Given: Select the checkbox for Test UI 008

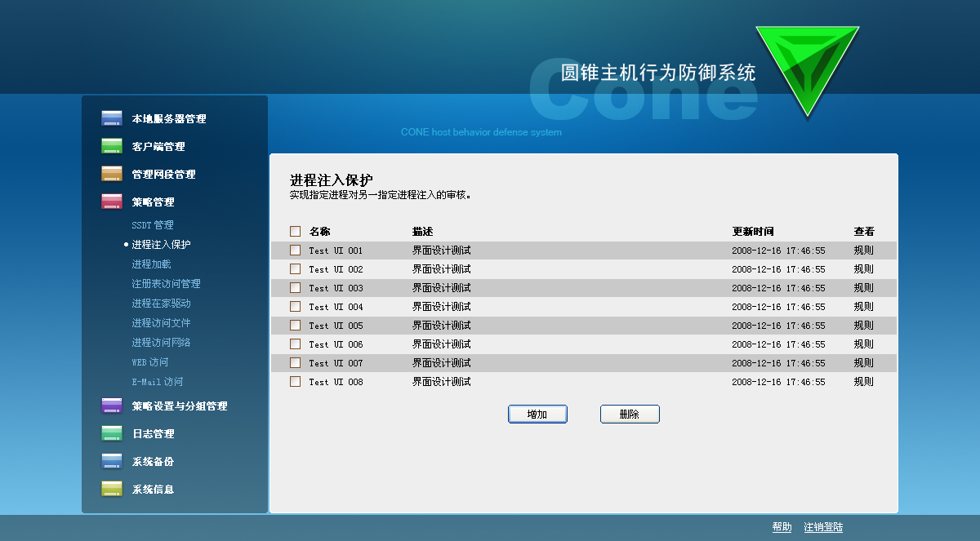Looking at the screenshot, I should pos(296,382).
